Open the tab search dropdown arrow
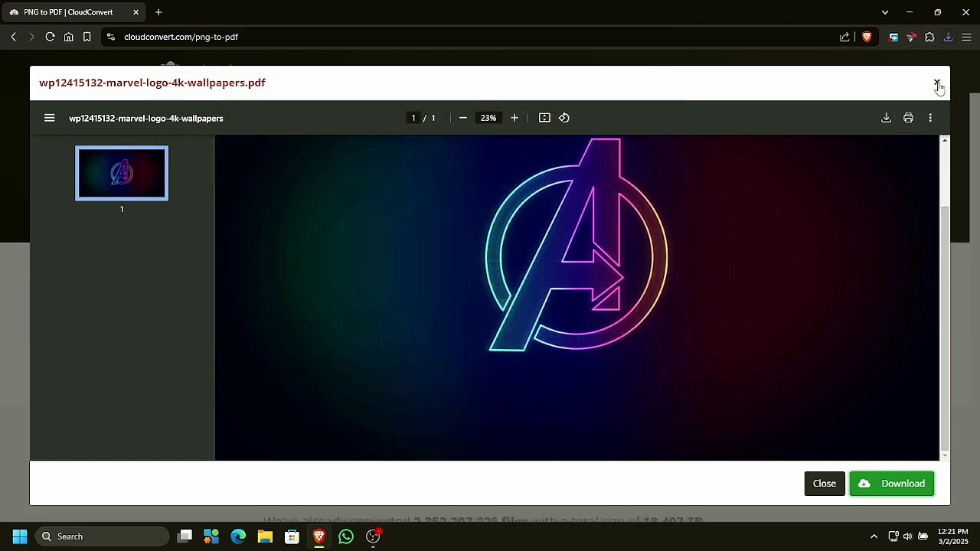 tap(885, 12)
